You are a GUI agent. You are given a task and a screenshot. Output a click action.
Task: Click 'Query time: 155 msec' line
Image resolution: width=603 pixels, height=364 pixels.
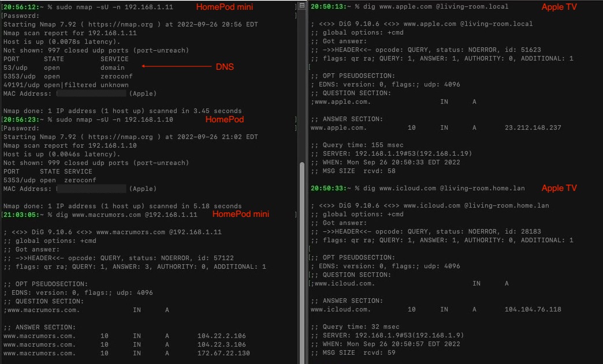point(359,145)
